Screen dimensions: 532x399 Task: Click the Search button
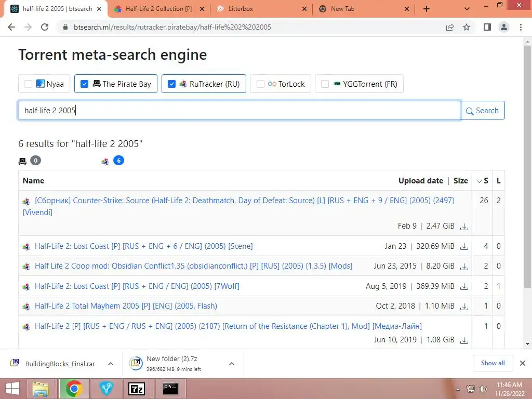coord(483,110)
